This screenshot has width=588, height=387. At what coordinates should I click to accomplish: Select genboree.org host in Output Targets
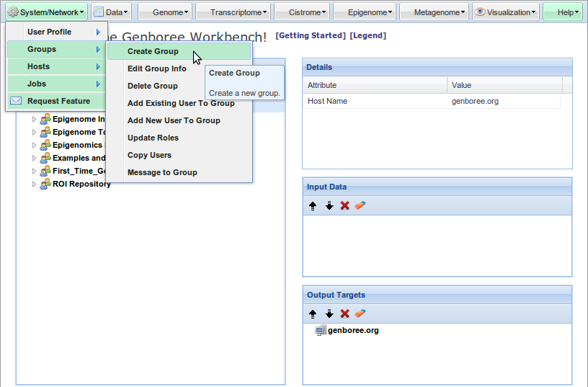tap(352, 331)
